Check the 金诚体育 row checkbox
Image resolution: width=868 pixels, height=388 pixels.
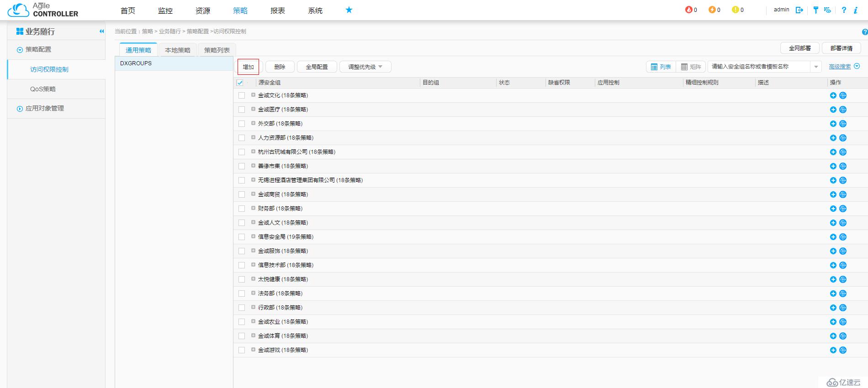tap(242, 336)
